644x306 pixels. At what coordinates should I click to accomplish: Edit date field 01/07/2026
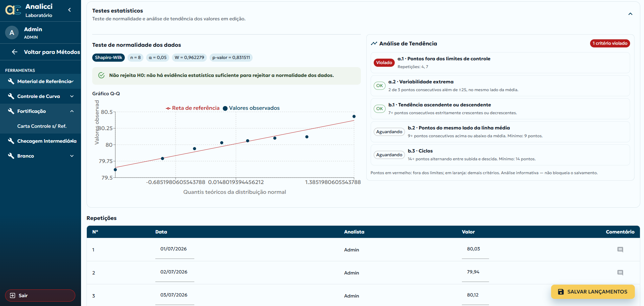pyautogui.click(x=175, y=249)
